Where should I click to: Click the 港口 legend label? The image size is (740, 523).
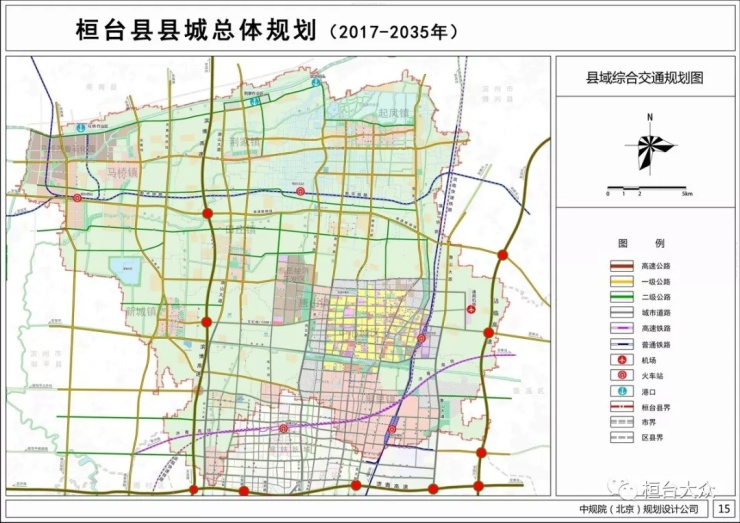[648, 392]
